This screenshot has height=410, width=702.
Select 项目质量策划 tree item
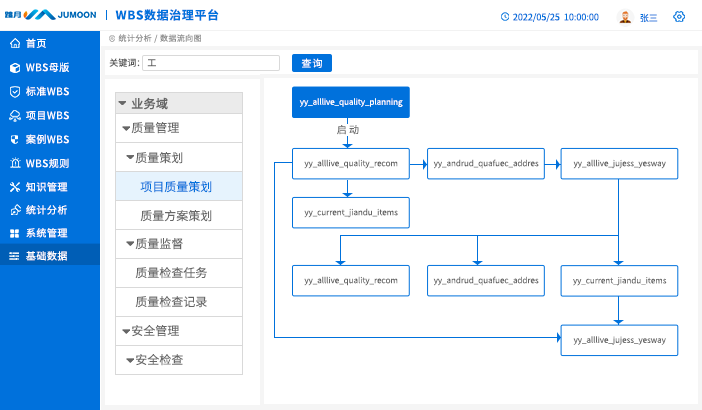pyautogui.click(x=179, y=186)
